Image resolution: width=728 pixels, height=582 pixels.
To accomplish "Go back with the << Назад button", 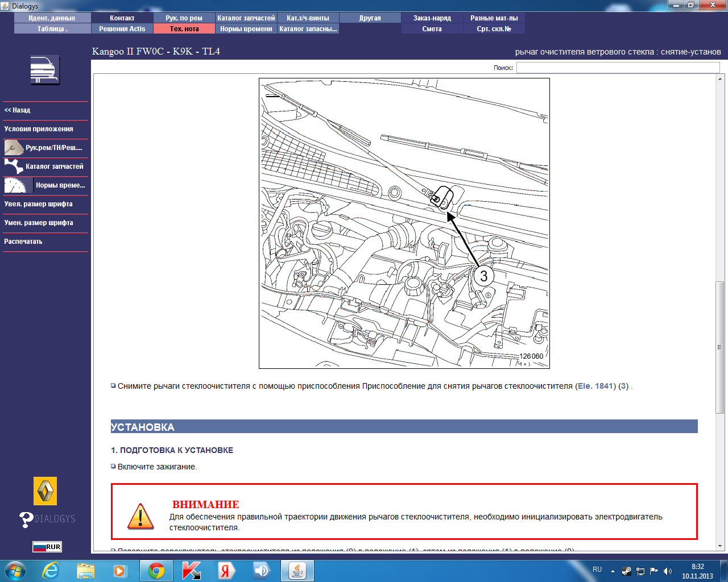I will point(45,110).
